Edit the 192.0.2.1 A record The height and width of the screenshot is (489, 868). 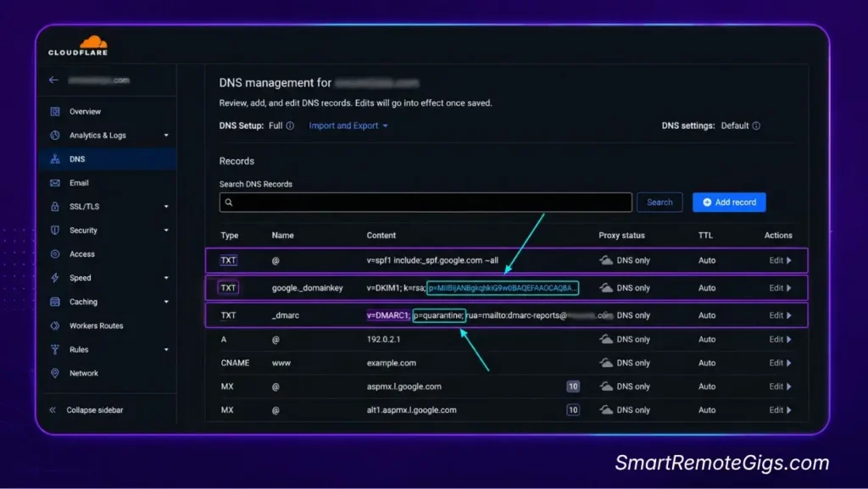coord(780,339)
